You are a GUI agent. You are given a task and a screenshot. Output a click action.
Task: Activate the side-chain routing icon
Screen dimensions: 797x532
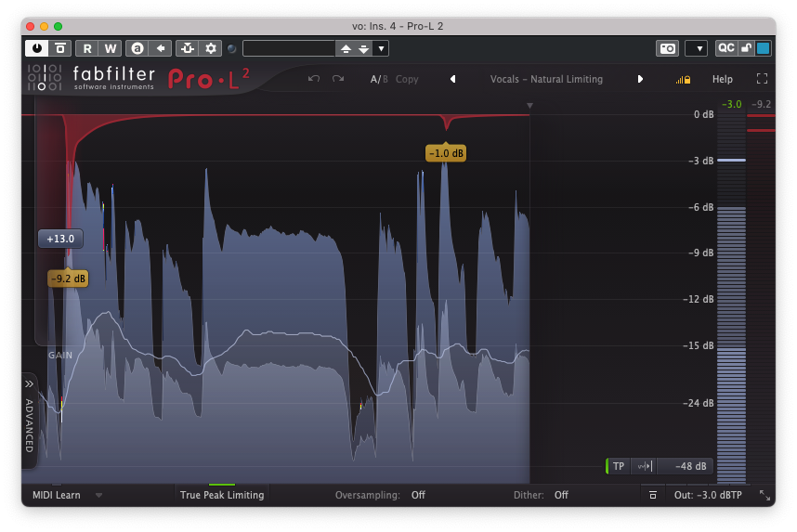tap(188, 48)
